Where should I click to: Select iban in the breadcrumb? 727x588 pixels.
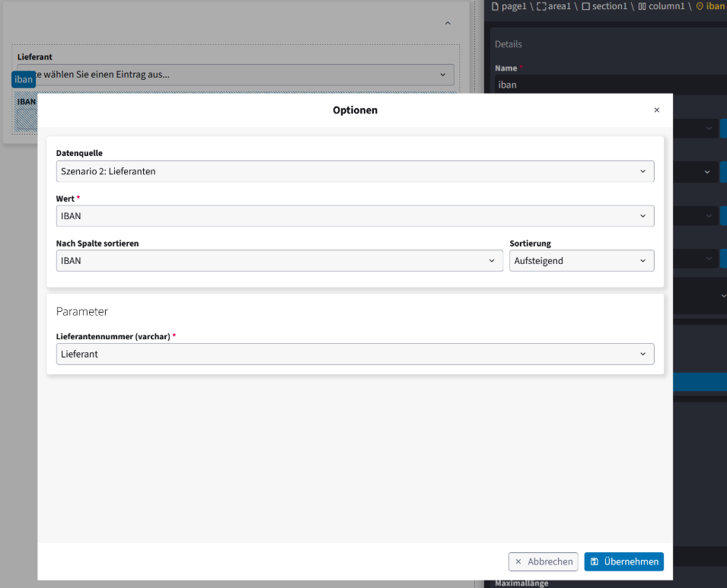click(715, 6)
